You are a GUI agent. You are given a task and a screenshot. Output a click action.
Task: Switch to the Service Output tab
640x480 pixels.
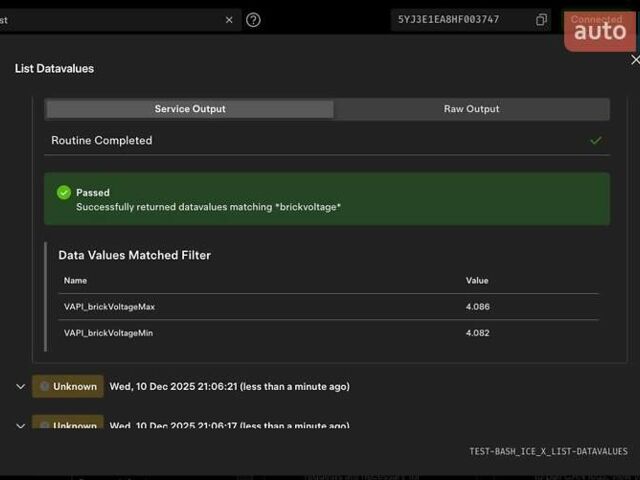pos(190,109)
